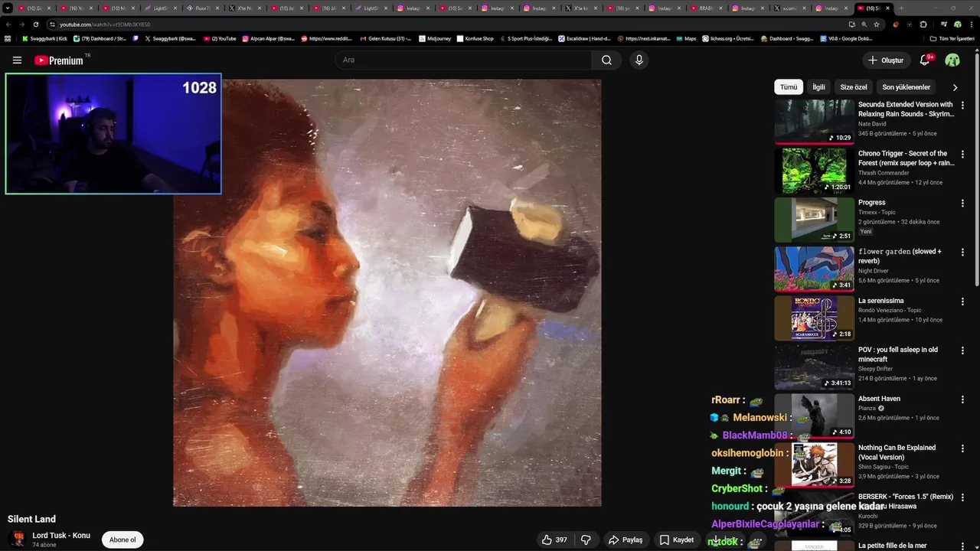Like the video with thumbs-up

click(x=554, y=540)
